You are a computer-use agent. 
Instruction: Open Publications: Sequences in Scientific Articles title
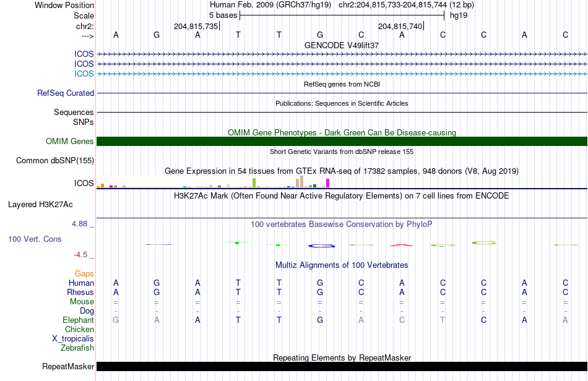[342, 103]
